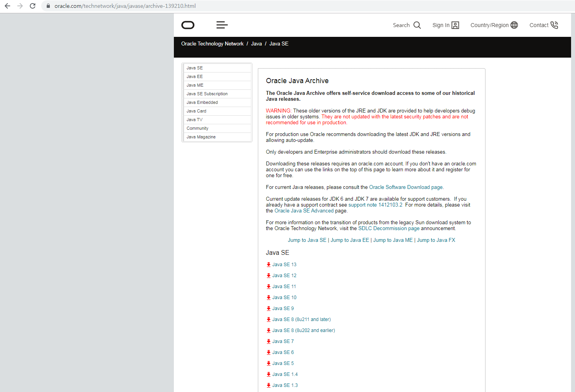575x392 pixels.
Task: Click the Contact text in header
Action: tap(539, 25)
